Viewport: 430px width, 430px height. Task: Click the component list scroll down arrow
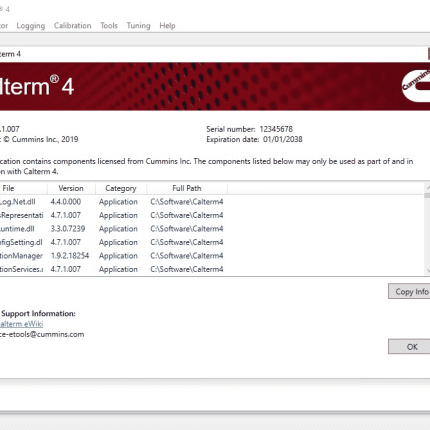coord(427,271)
